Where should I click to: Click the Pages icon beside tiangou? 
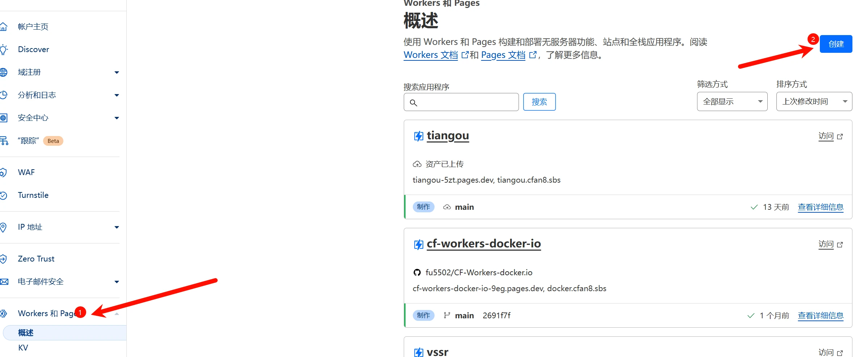point(418,136)
